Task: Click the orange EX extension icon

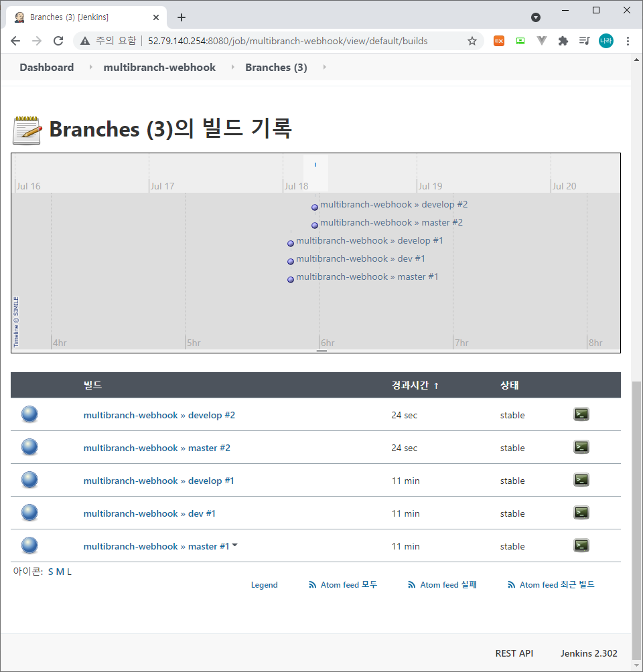Action: click(499, 41)
